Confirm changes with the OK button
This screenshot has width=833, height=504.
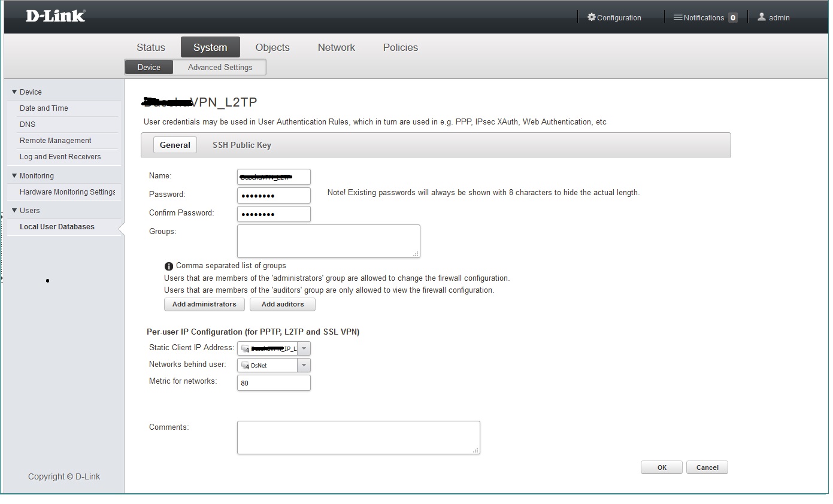pyautogui.click(x=662, y=467)
